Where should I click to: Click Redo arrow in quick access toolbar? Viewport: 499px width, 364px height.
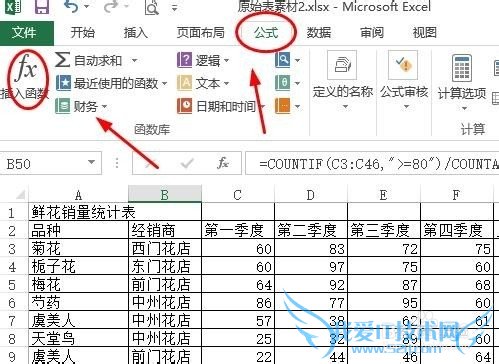111,7
